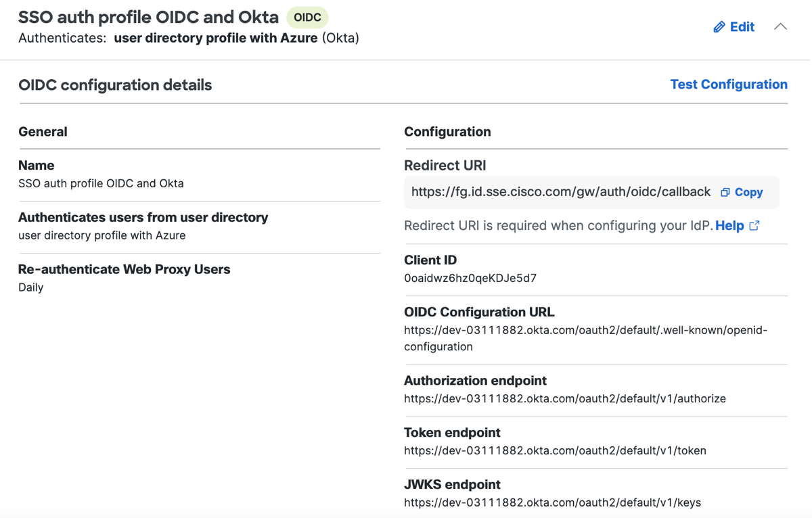Click the OIDC badge next to title
The height and width of the screenshot is (518, 812).
click(x=307, y=18)
